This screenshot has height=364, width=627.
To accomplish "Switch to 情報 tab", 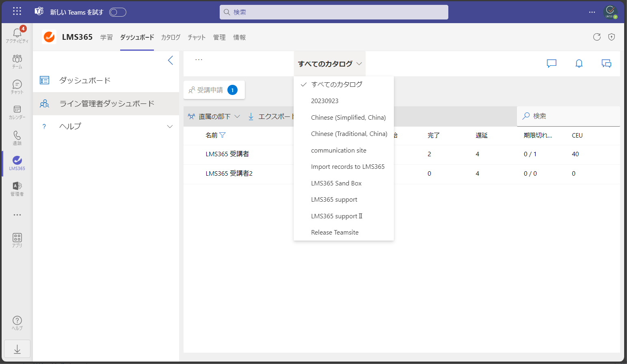I will pyautogui.click(x=239, y=37).
